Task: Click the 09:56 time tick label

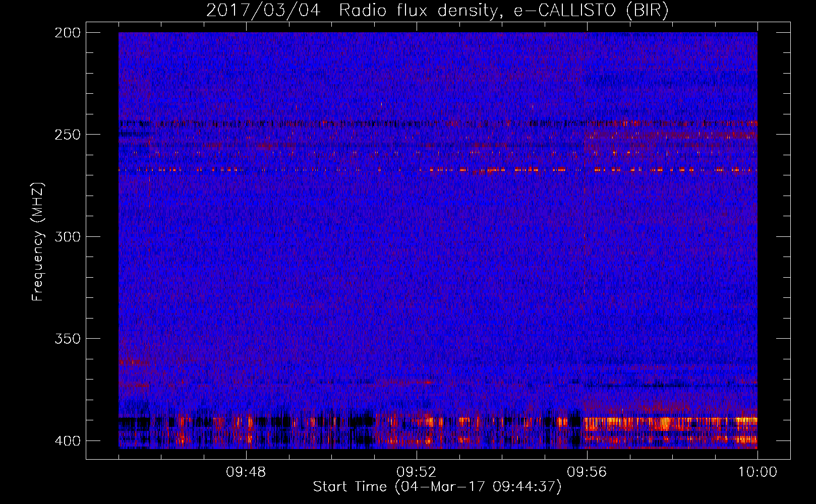Action: 587,472
